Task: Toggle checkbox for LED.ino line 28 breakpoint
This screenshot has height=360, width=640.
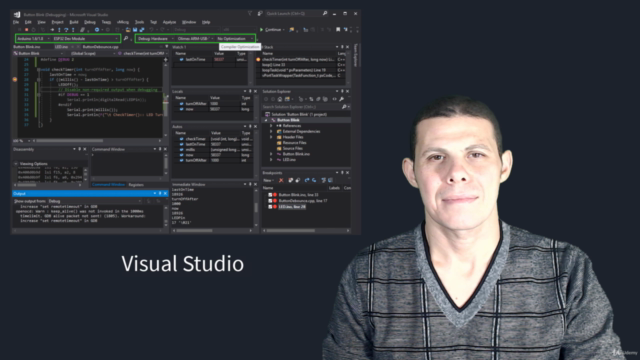Action: click(270, 207)
